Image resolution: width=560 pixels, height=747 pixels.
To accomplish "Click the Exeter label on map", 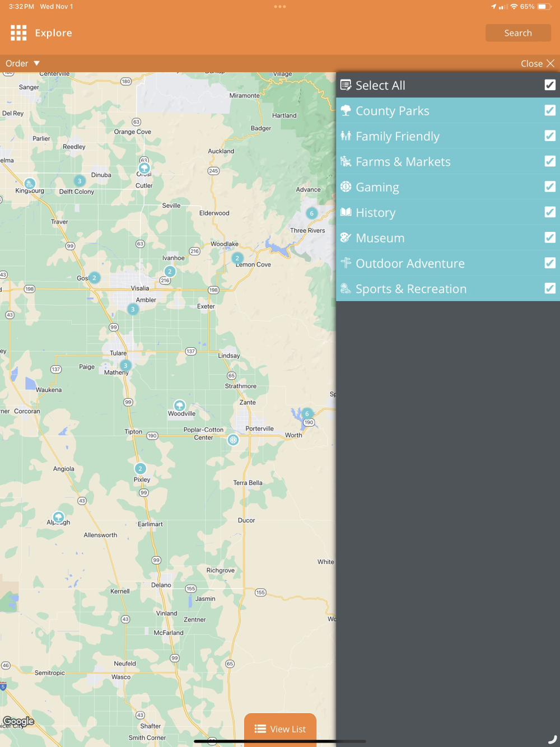I will [206, 306].
